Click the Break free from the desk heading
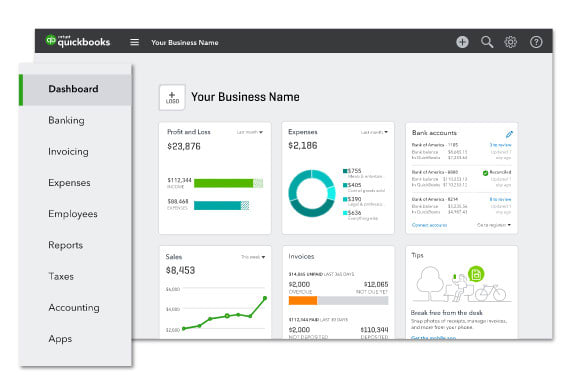This screenshot has height=391, width=583. 447,313
